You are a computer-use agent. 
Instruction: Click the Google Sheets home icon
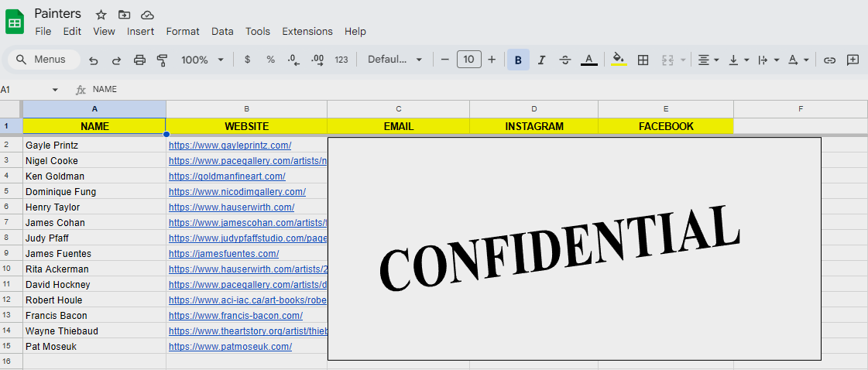[15, 22]
